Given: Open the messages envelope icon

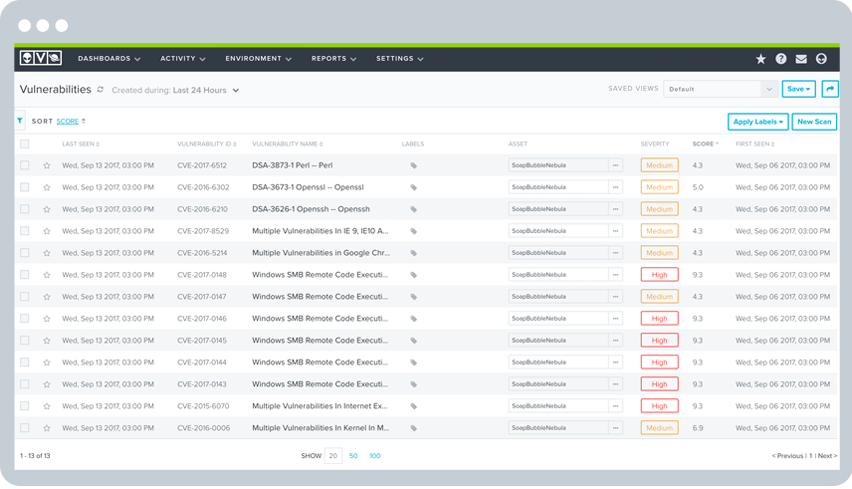Looking at the screenshot, I should click(801, 59).
